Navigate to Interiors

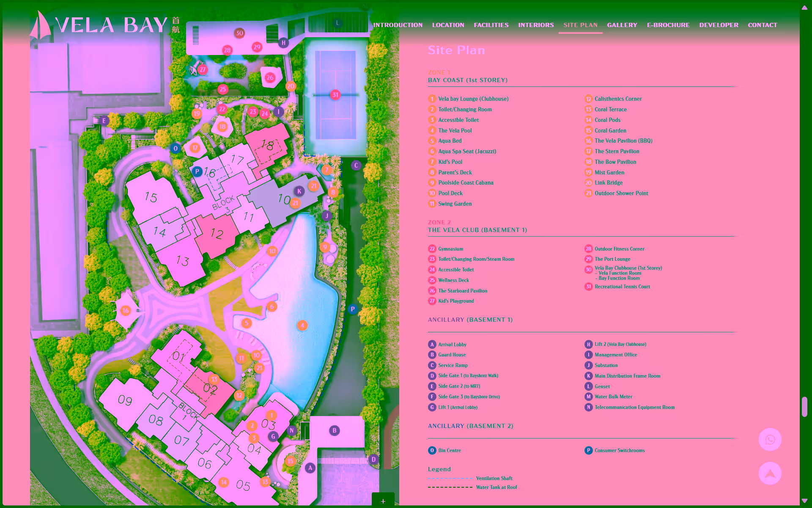pyautogui.click(x=536, y=25)
